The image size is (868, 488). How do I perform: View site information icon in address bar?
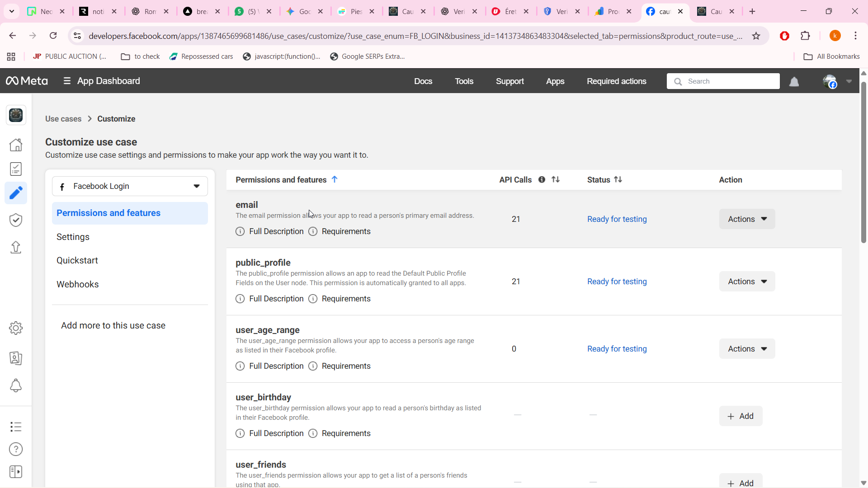tap(77, 36)
